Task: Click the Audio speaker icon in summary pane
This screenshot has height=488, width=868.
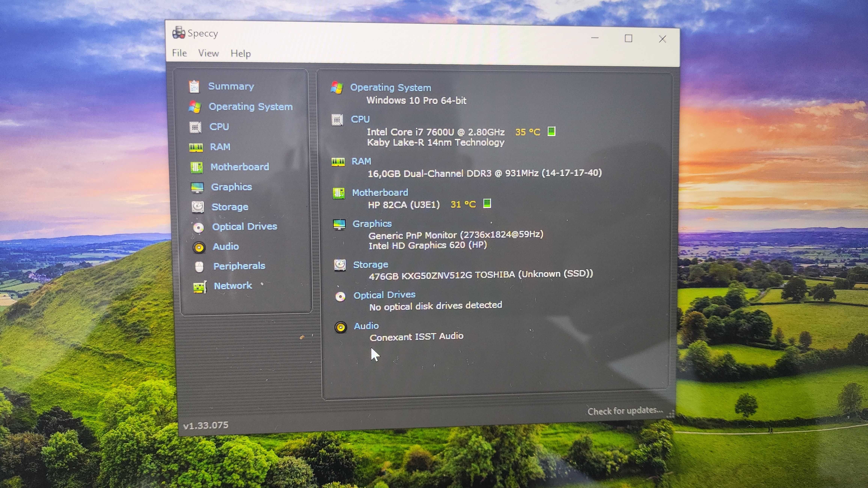Action: (x=341, y=327)
